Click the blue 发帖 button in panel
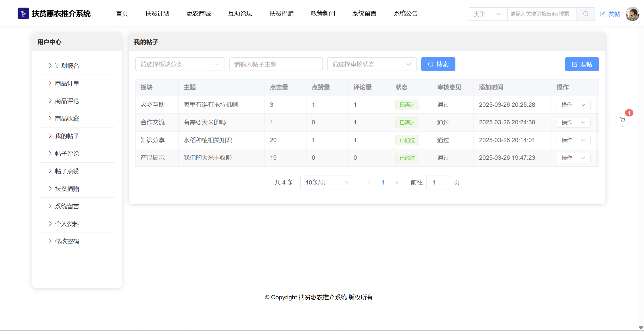Image resolution: width=644 pixels, height=331 pixels. click(x=582, y=64)
